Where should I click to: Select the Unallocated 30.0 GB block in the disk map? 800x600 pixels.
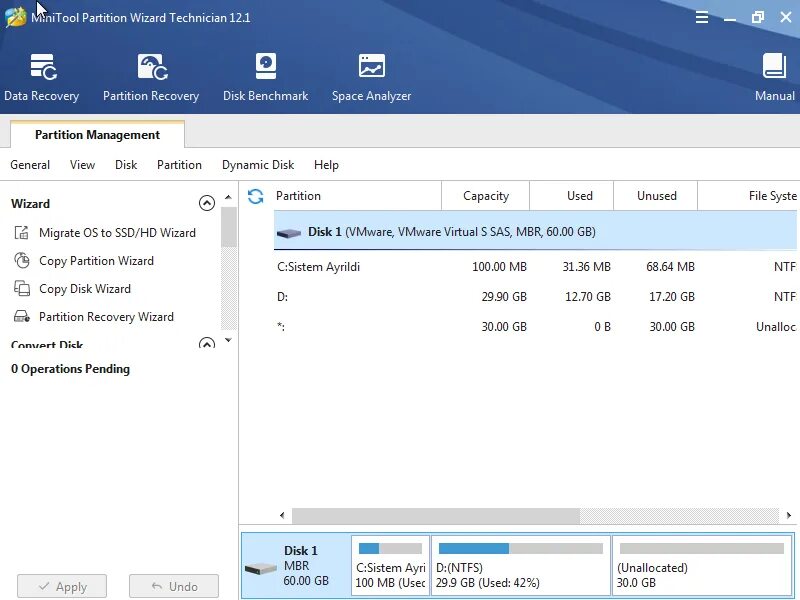tap(703, 565)
